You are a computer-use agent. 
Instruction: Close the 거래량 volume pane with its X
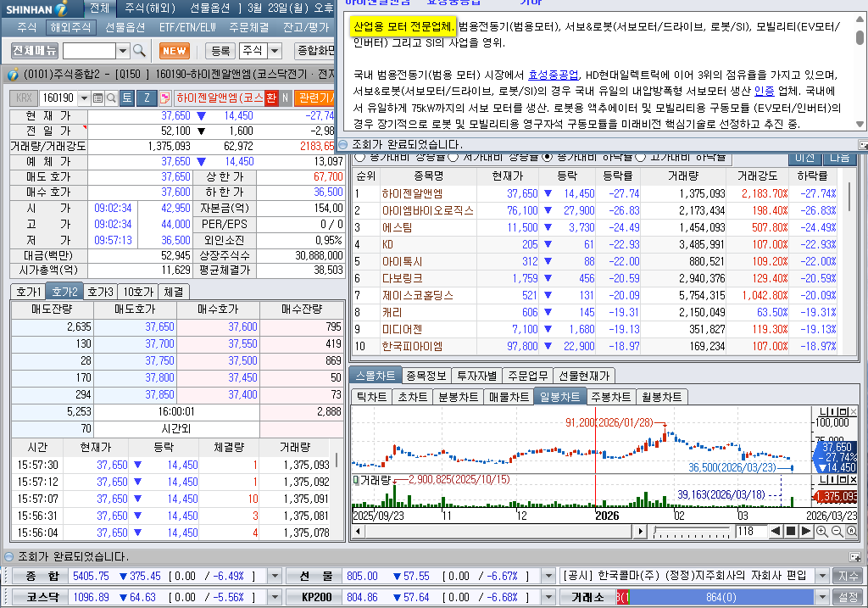853,480
